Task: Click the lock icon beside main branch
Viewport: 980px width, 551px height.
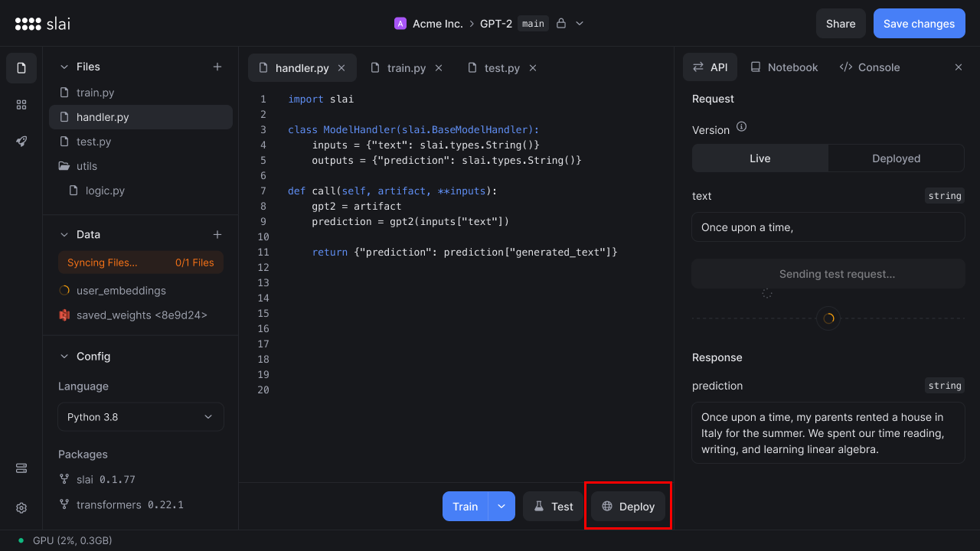Action: click(x=561, y=24)
